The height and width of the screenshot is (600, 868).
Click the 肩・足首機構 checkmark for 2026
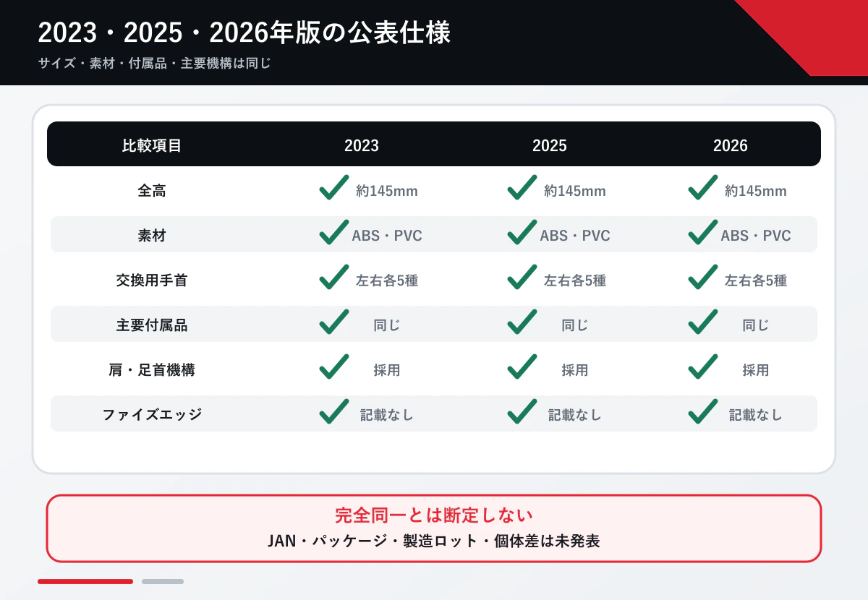click(x=703, y=367)
